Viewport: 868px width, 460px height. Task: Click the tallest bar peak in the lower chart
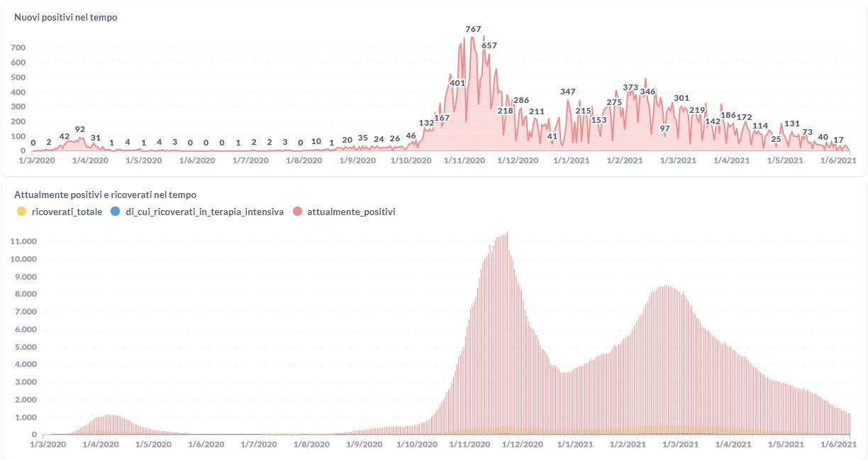pyautogui.click(x=507, y=233)
